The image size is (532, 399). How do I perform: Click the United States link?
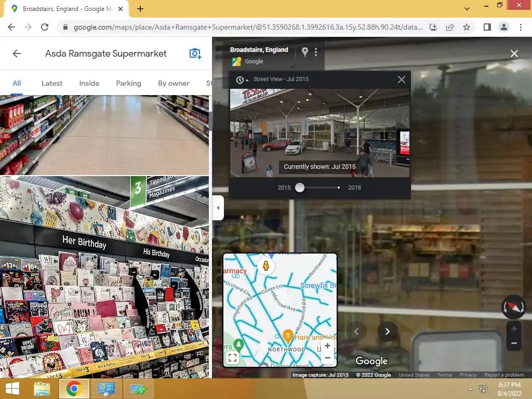tap(414, 375)
